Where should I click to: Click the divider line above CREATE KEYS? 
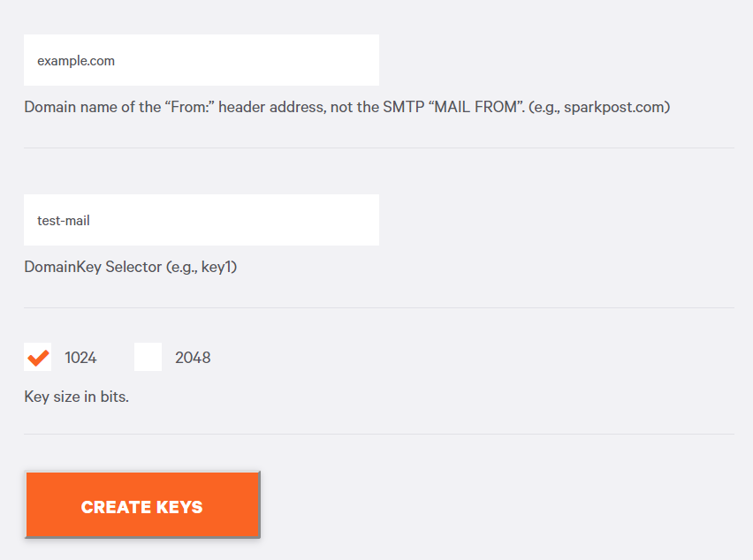tap(378, 434)
